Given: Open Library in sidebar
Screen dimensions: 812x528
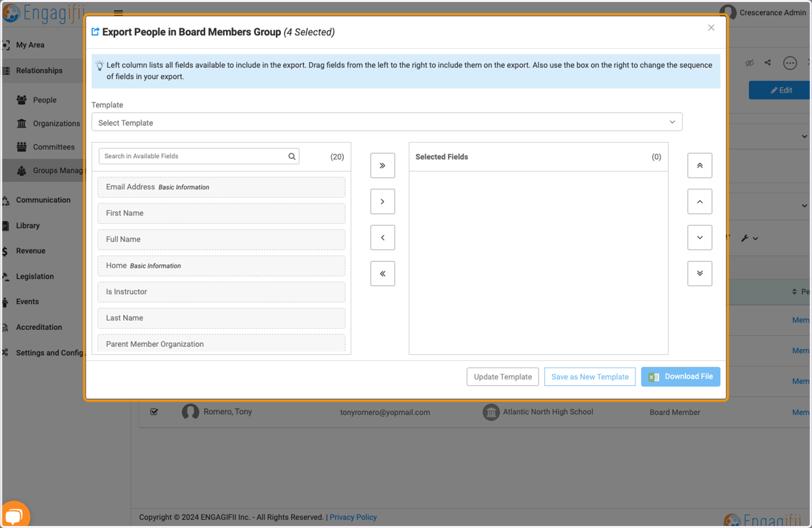Looking at the screenshot, I should [x=28, y=226].
